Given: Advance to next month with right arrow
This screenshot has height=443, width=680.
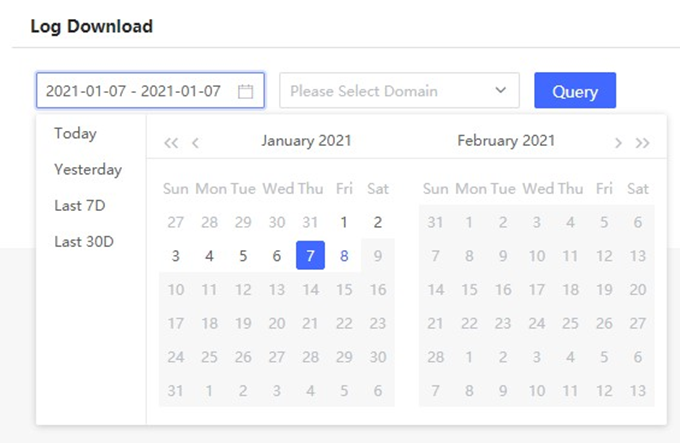Looking at the screenshot, I should click(619, 143).
